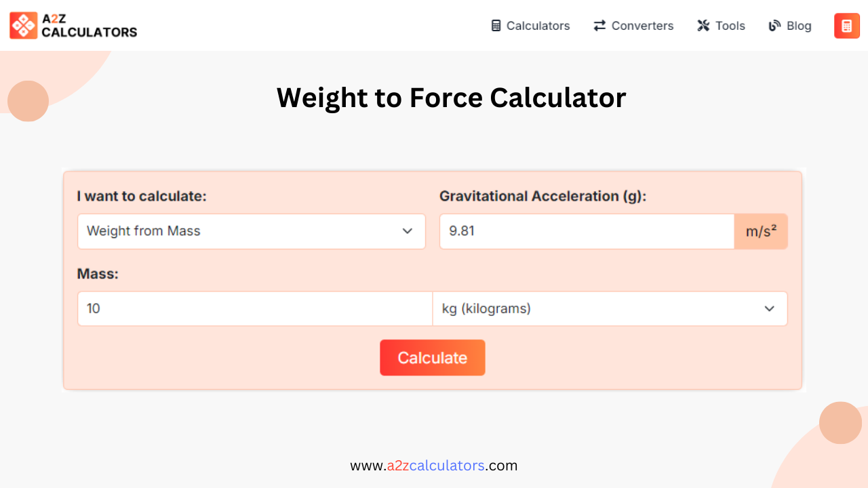The width and height of the screenshot is (868, 488).
Task: Select the Weight to Force Calculator page title
Action: (x=451, y=98)
